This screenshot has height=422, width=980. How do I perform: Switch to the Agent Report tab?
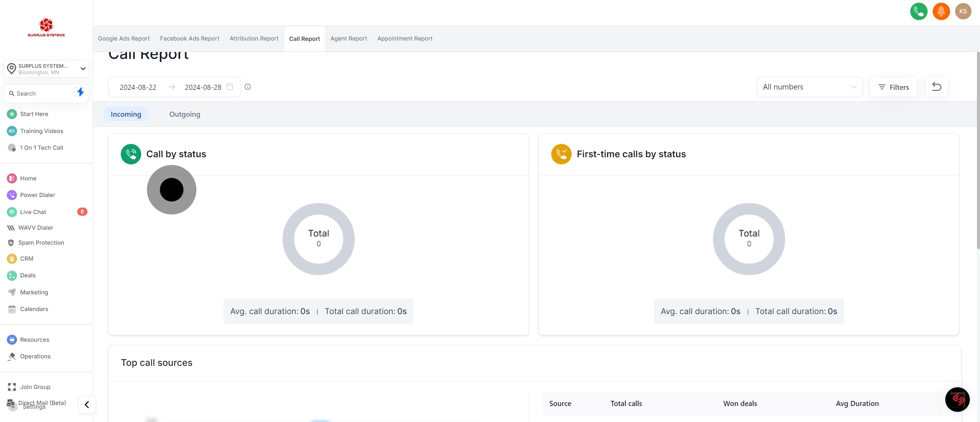click(348, 38)
